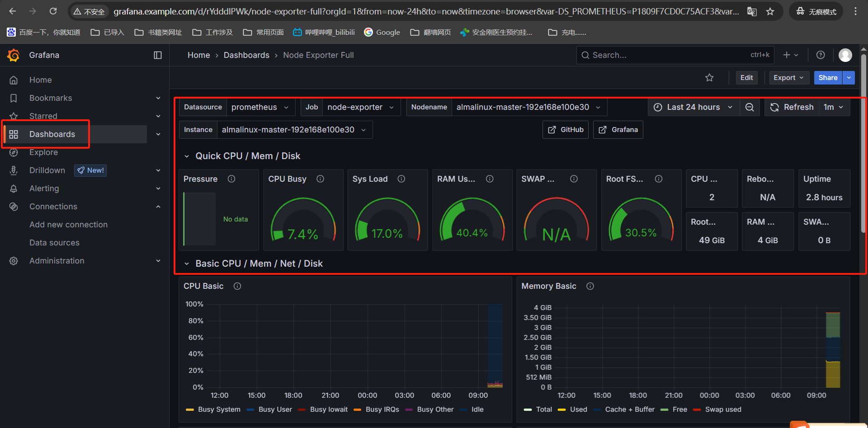Open the plus New menu

point(791,55)
